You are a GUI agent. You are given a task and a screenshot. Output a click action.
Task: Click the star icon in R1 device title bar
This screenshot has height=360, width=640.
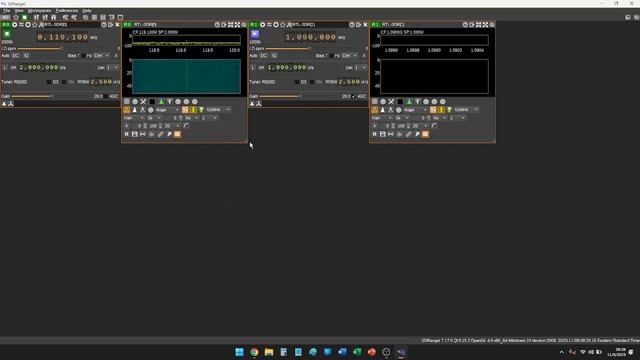coord(282,25)
